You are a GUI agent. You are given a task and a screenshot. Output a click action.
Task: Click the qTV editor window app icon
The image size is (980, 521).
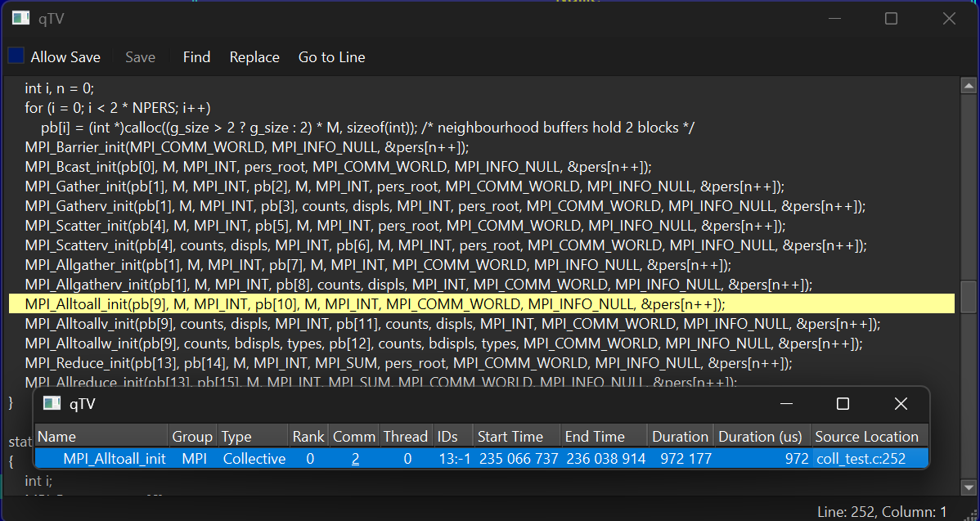tap(20, 19)
